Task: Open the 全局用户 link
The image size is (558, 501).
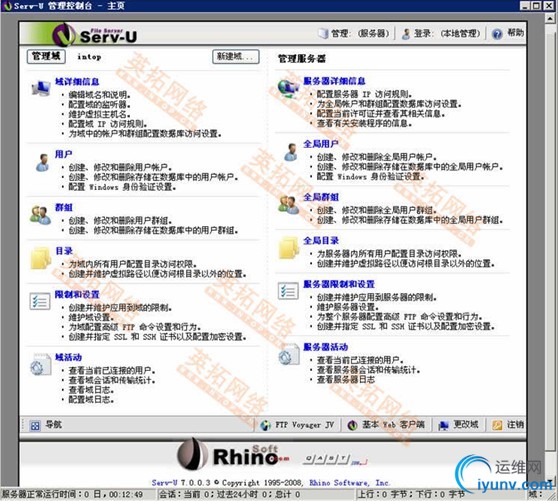Action: (321, 144)
